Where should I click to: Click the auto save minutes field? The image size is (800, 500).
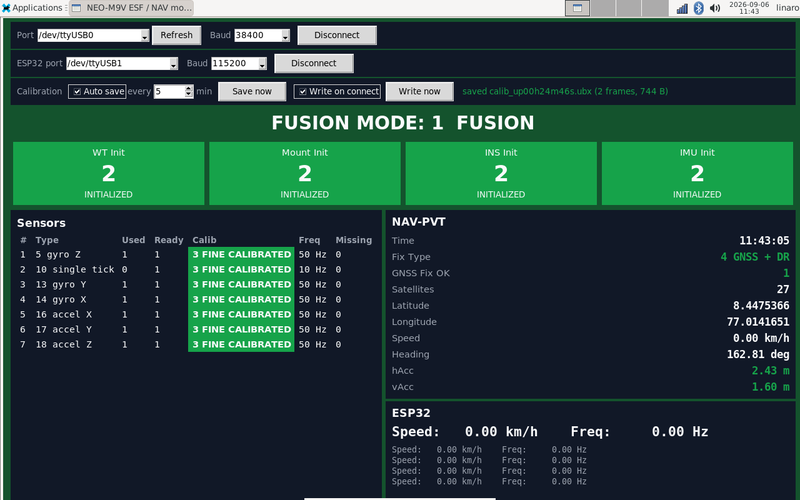pyautogui.click(x=169, y=91)
